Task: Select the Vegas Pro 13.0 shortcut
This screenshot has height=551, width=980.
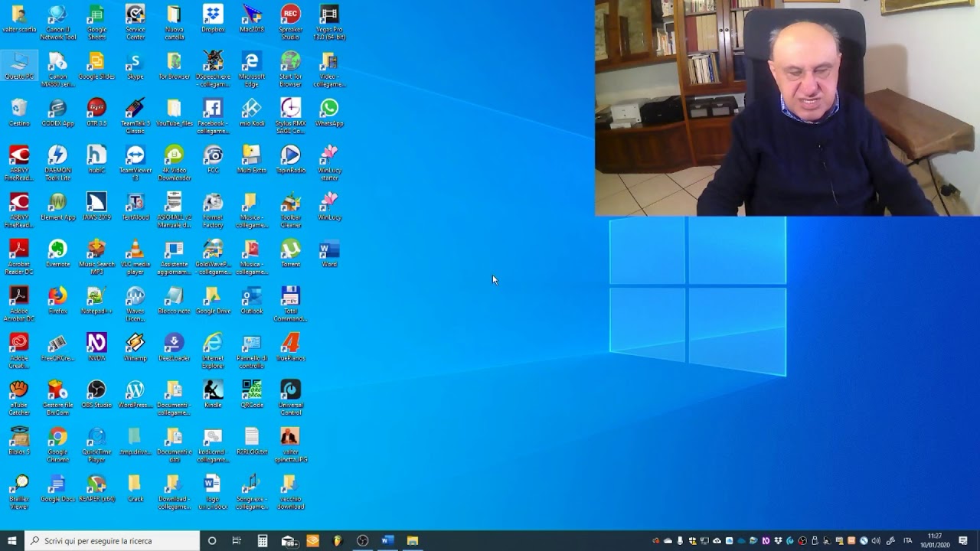Action: click(329, 22)
